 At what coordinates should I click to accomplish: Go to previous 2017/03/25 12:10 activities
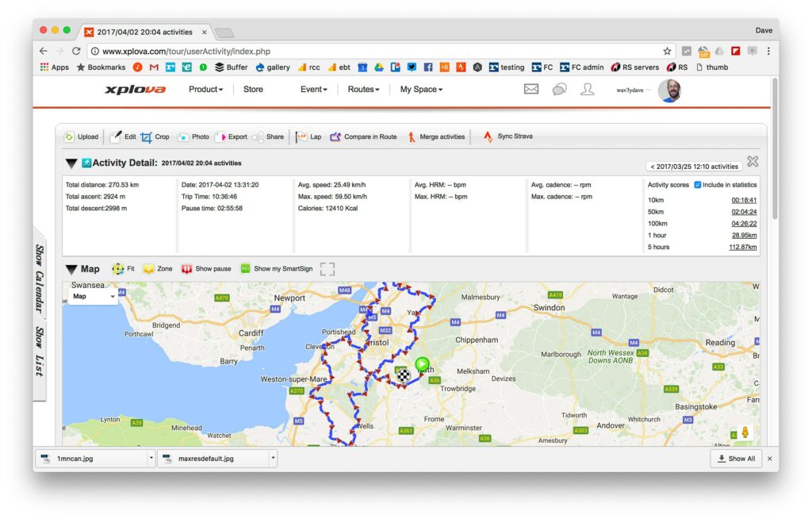click(694, 167)
